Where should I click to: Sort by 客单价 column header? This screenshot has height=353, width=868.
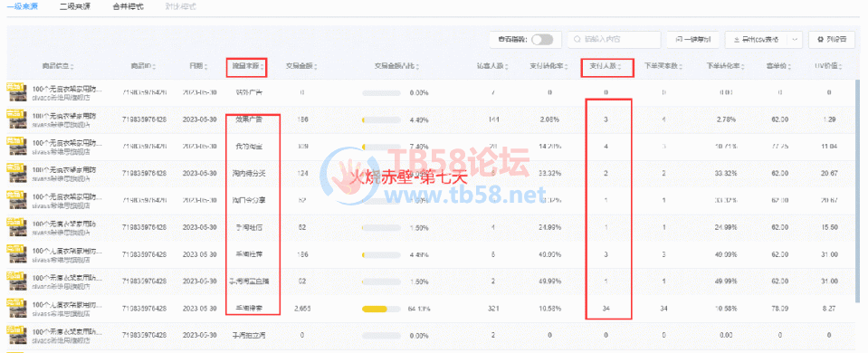[x=778, y=67]
